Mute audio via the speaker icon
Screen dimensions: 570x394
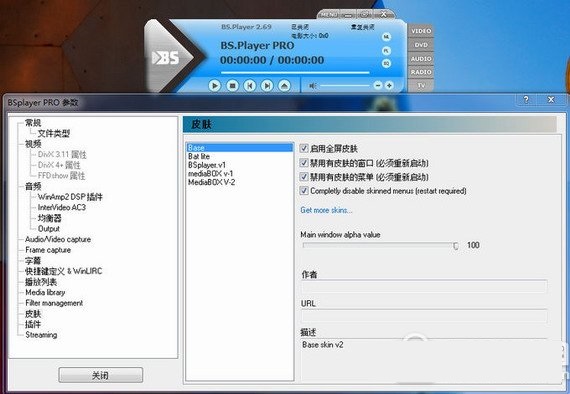point(312,86)
